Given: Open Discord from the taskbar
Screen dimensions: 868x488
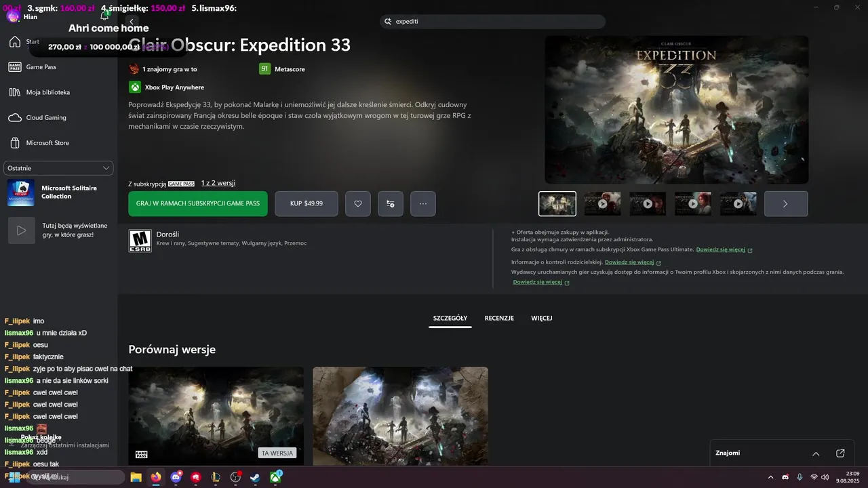Looking at the screenshot, I should (176, 477).
